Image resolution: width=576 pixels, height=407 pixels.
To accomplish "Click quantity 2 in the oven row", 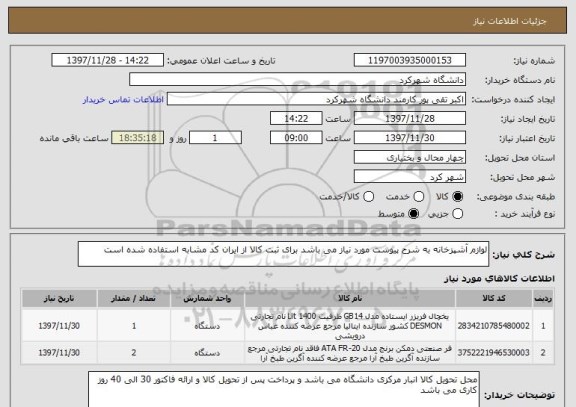I will point(134,353).
